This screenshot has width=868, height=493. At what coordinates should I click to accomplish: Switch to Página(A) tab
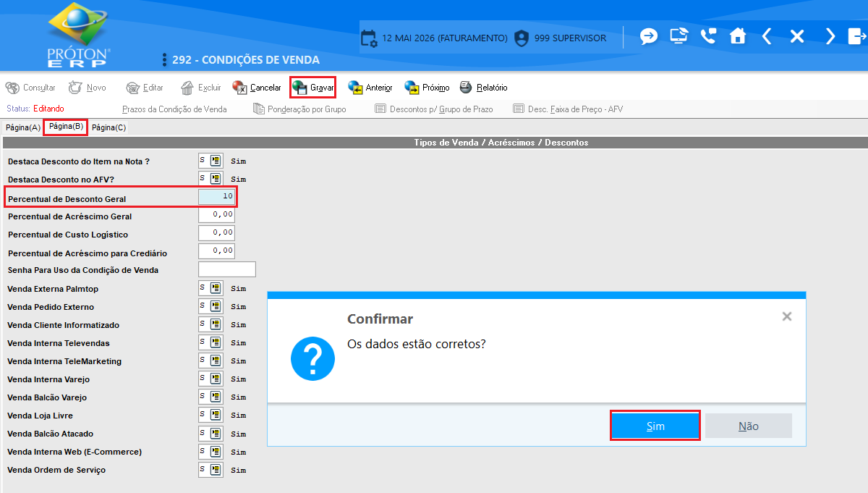23,127
